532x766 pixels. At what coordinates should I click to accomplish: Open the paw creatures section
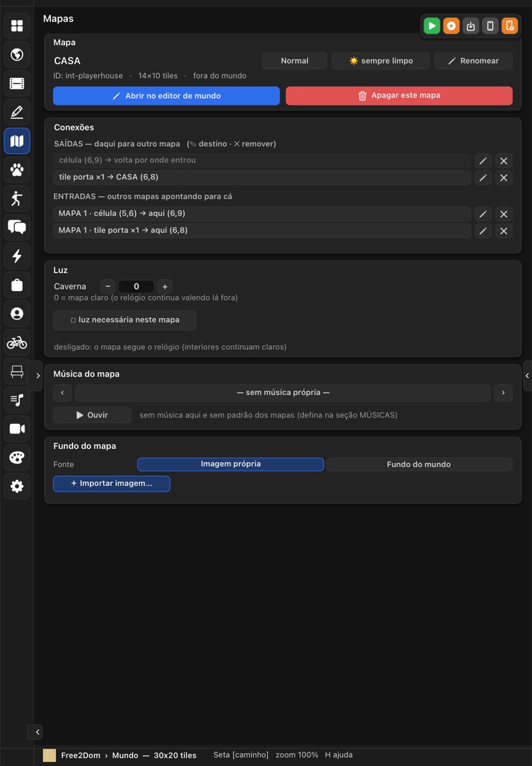click(x=17, y=170)
